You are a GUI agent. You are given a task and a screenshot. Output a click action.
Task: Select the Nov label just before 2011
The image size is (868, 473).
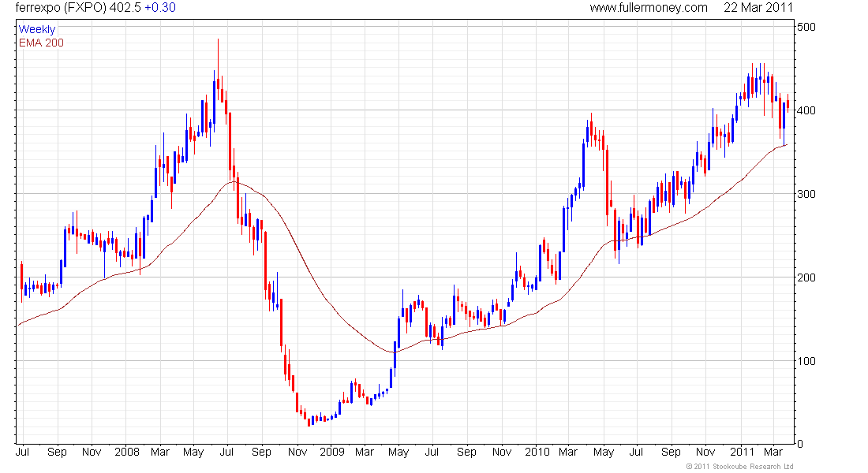point(705,452)
